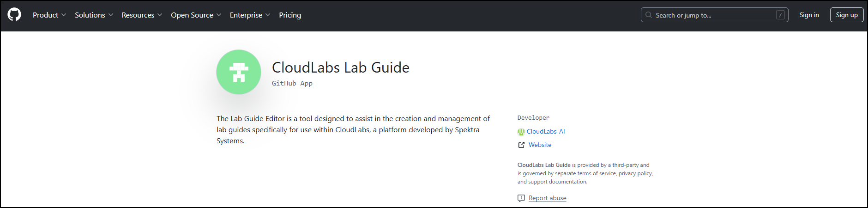Go to the Pricing page
This screenshot has height=208, width=868.
pyautogui.click(x=290, y=15)
